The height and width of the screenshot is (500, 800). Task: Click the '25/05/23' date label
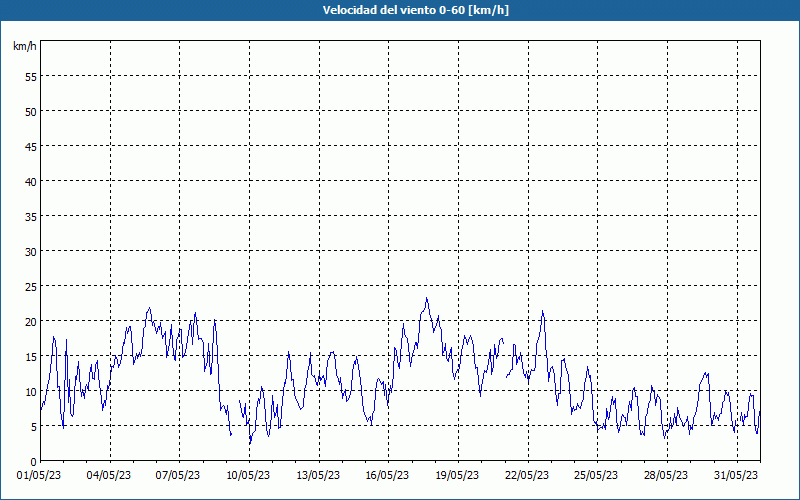[596, 476]
